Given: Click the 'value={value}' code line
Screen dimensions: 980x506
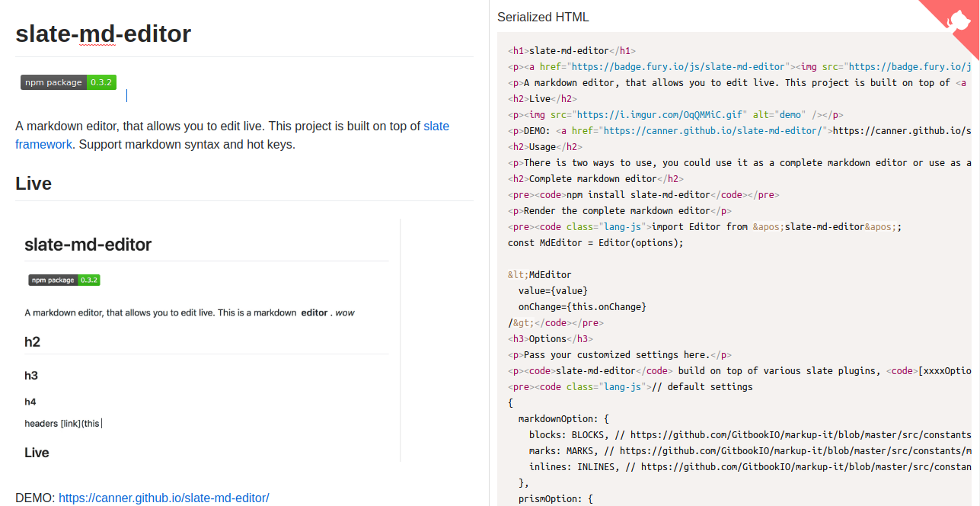Looking at the screenshot, I should tap(553, 291).
